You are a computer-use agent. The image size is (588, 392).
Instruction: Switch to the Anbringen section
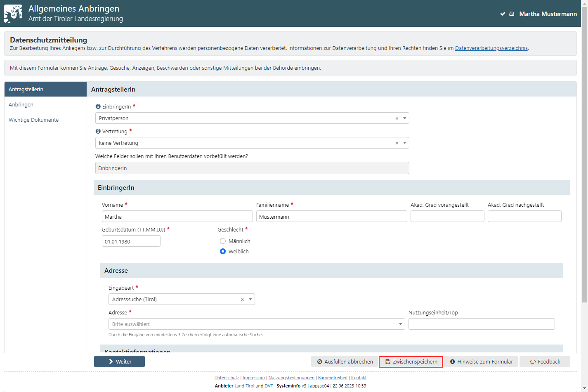21,105
